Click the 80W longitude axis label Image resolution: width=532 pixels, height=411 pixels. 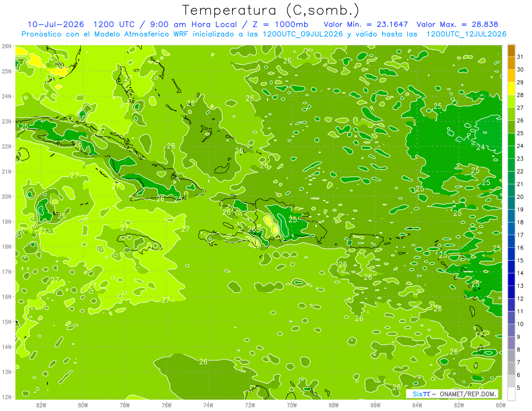pos(83,405)
